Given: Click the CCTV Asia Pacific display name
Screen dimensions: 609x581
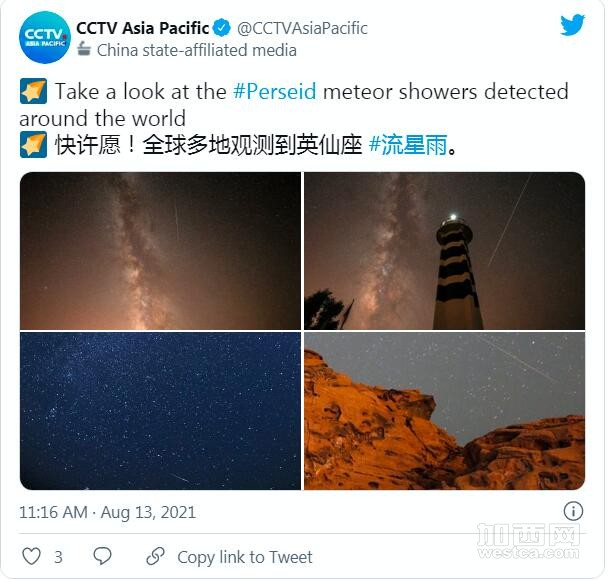Looking at the screenshot, I should click(x=143, y=28).
